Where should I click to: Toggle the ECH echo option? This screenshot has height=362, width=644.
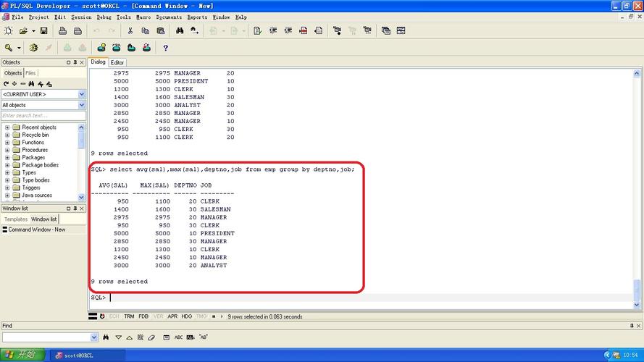114,316
